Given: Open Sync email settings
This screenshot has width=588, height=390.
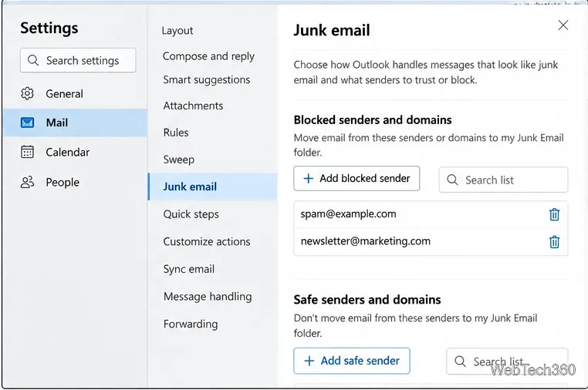Looking at the screenshot, I should (x=188, y=269).
